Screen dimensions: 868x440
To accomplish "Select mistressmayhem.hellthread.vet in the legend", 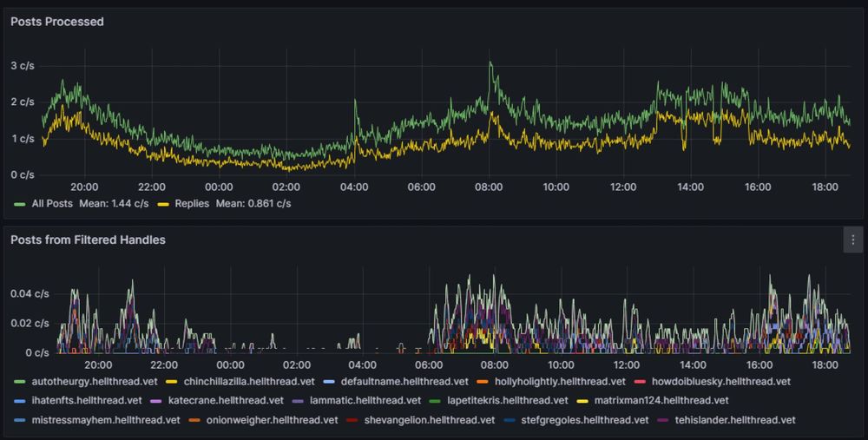I will [106, 420].
